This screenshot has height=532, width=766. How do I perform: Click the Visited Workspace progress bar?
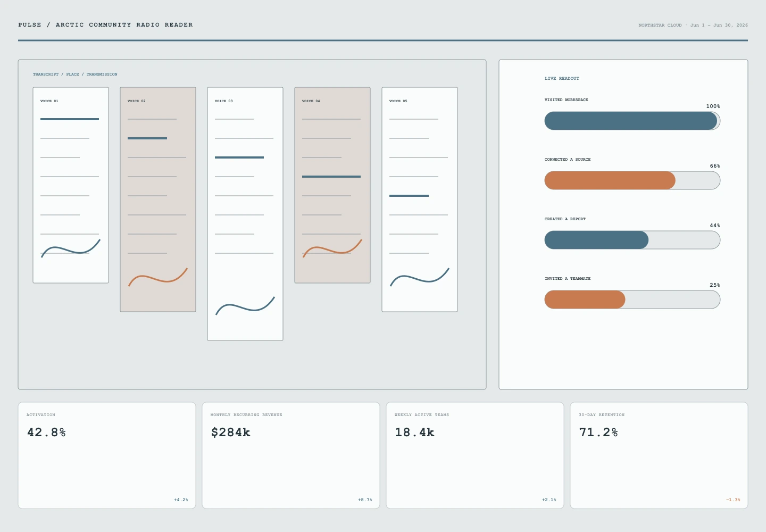[x=632, y=121]
